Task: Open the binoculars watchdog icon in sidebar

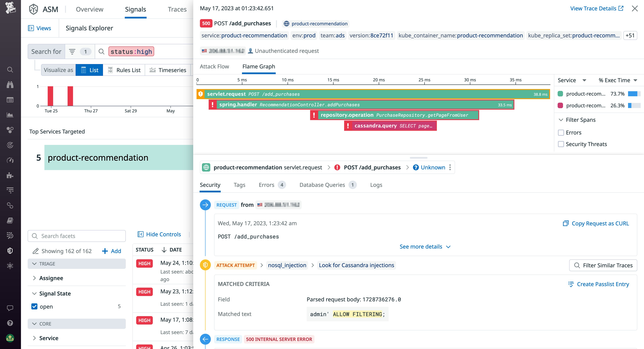Action: click(10, 85)
